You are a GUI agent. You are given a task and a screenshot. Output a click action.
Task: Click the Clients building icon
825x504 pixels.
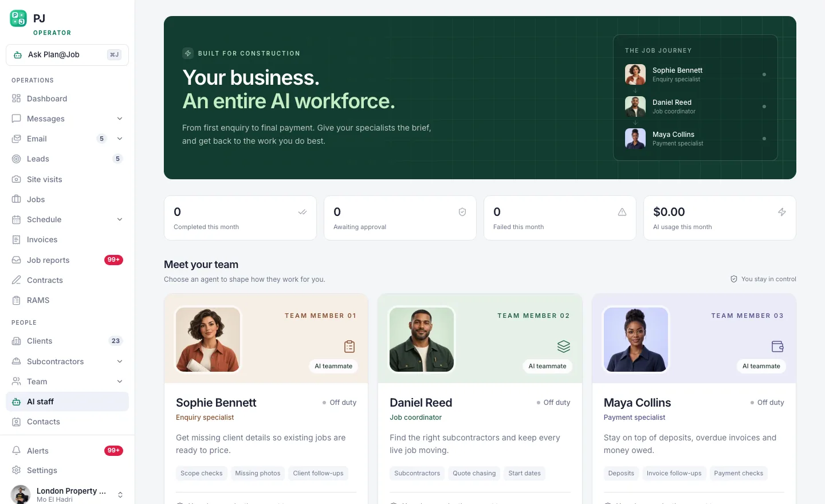point(16,341)
